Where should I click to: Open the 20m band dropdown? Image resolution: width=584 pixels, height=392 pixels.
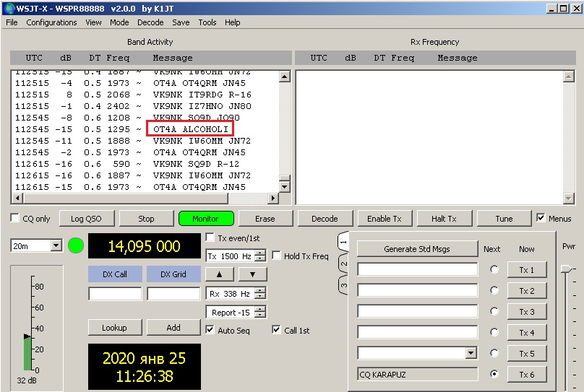click(56, 245)
